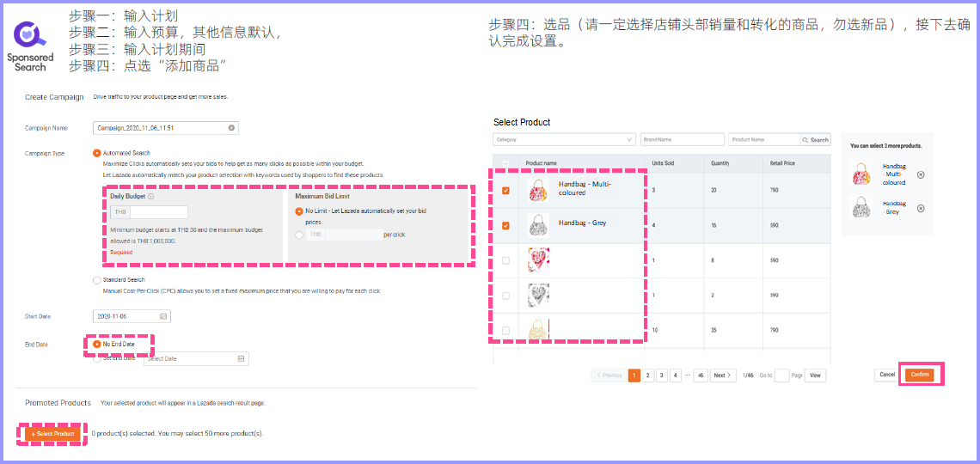Screen dimensions: 980x464
Task: Check the grey heart product row checkbox
Action: [x=505, y=296]
